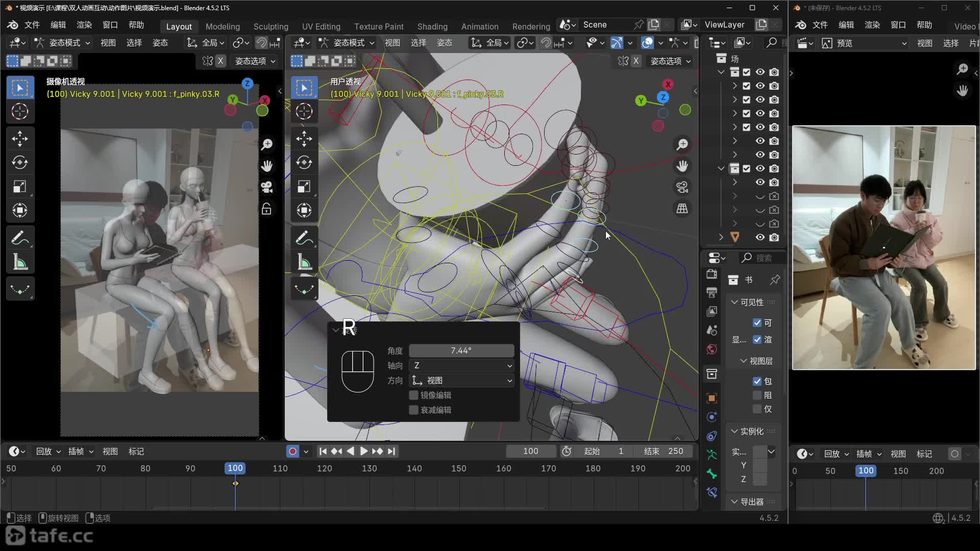Screen dimensions: 980x551
Task: Select the Rotate tool in middle viewport
Action: point(304,163)
